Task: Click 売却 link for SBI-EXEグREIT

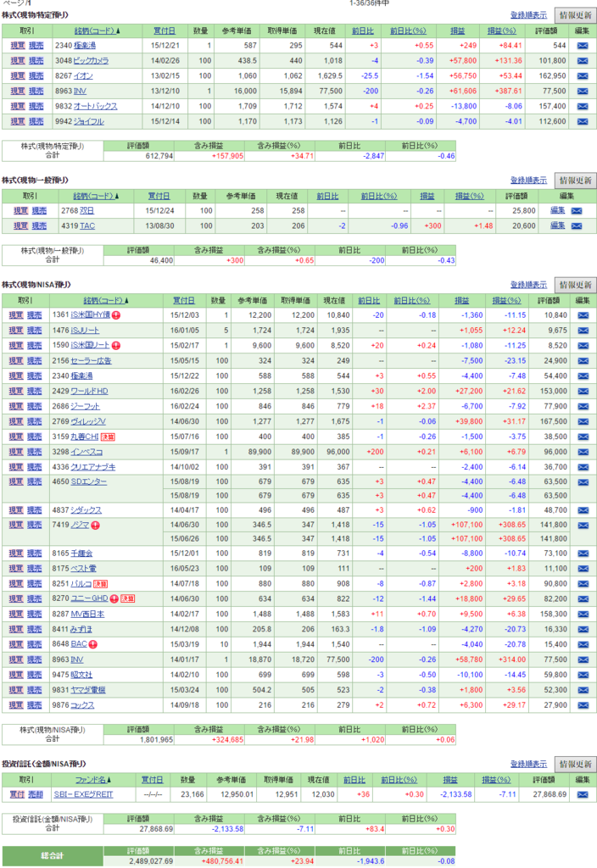Action: coord(36,795)
